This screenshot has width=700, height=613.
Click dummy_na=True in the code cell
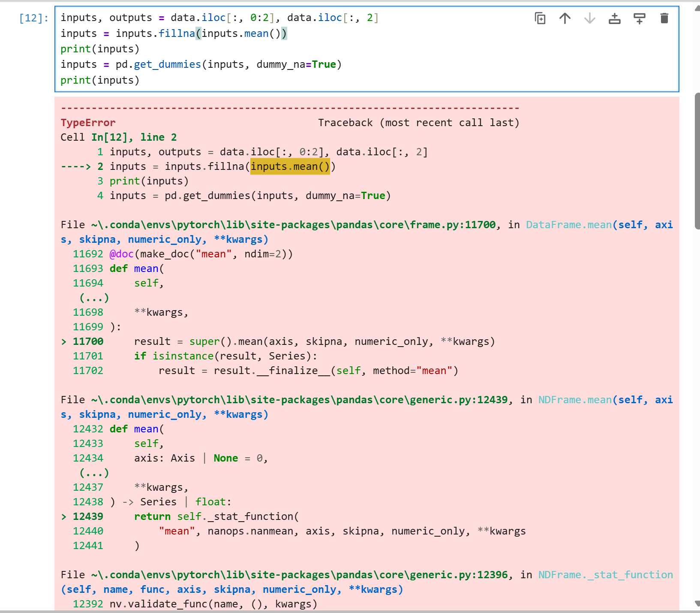click(296, 64)
